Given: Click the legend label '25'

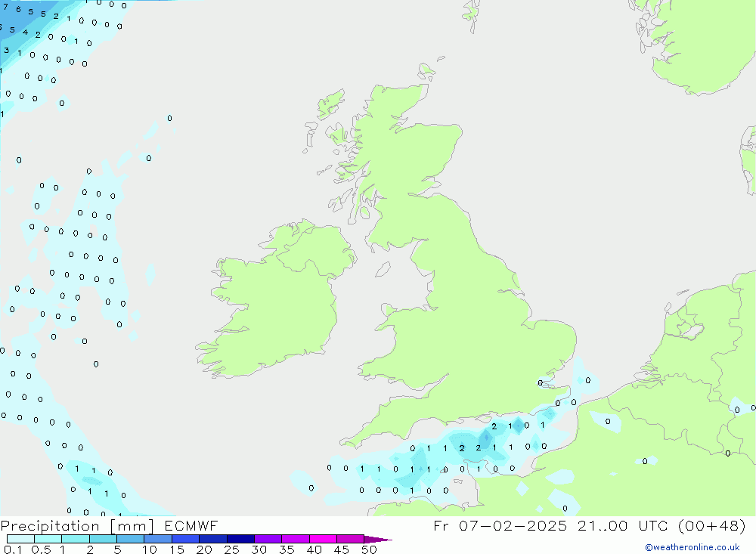Looking at the screenshot, I should point(231,549).
